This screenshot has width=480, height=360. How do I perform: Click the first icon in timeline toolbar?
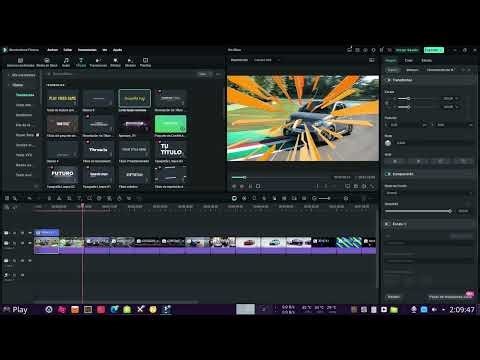click(x=7, y=198)
